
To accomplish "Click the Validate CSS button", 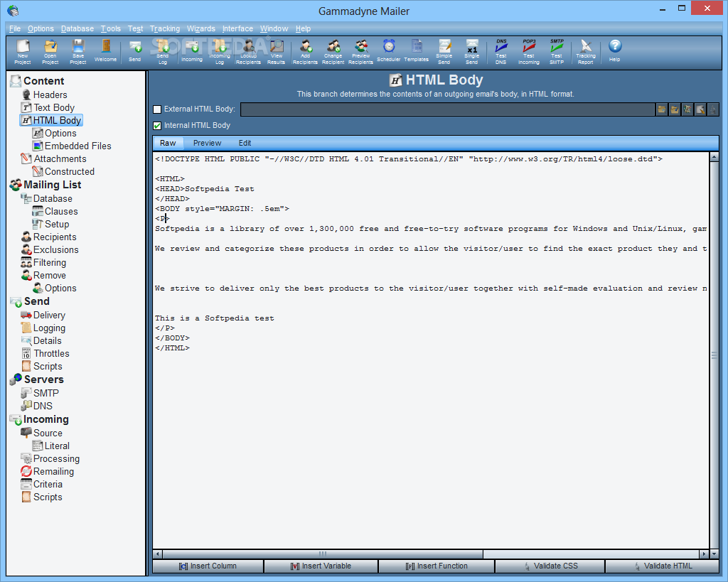I will (550, 566).
